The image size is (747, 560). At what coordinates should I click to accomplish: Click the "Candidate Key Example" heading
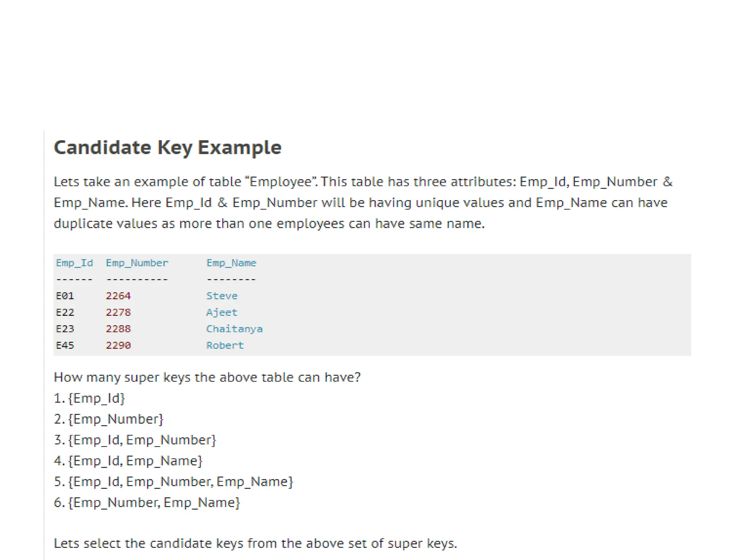click(x=167, y=148)
